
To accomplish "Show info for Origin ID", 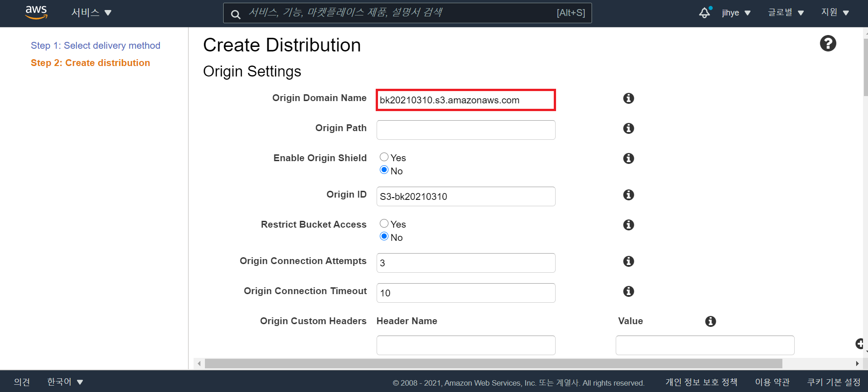I will (628, 195).
